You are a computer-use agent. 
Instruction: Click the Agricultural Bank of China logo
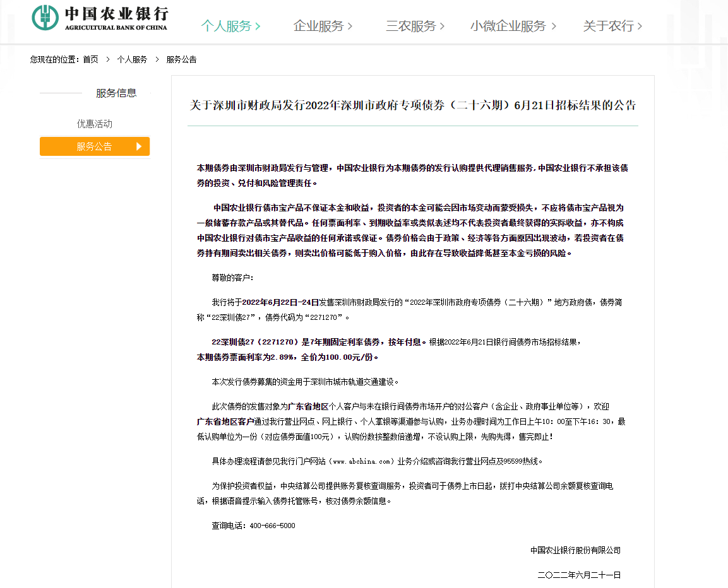click(99, 18)
